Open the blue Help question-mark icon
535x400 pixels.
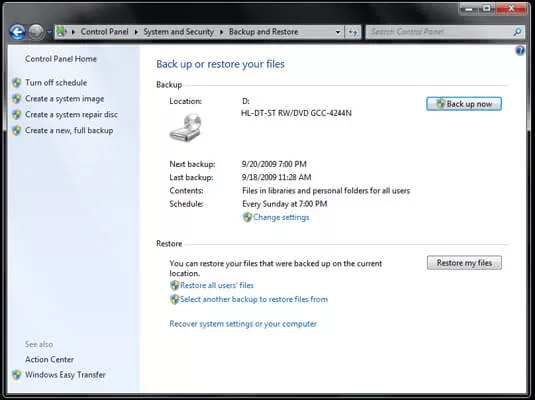pyautogui.click(x=520, y=51)
